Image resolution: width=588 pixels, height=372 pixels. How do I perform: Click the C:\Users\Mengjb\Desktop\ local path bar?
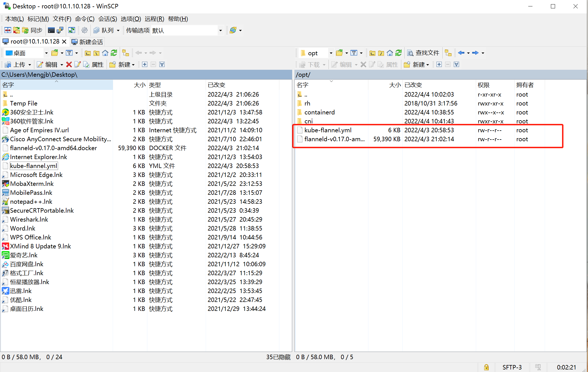click(x=146, y=75)
